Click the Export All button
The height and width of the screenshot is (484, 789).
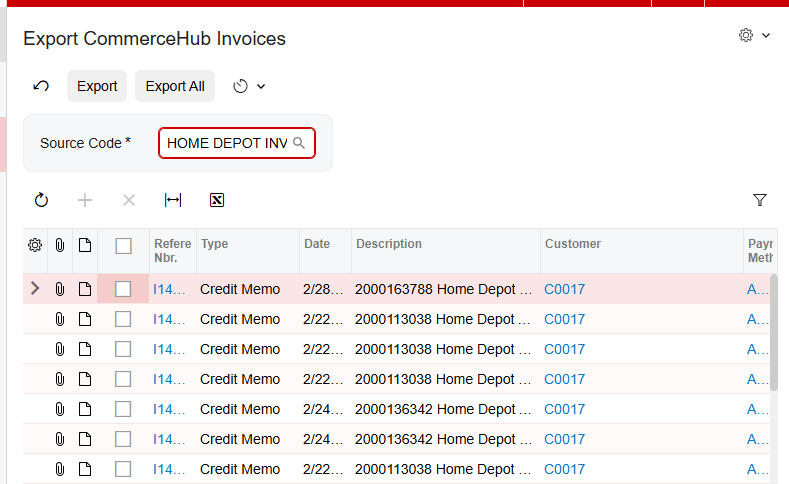(x=175, y=86)
